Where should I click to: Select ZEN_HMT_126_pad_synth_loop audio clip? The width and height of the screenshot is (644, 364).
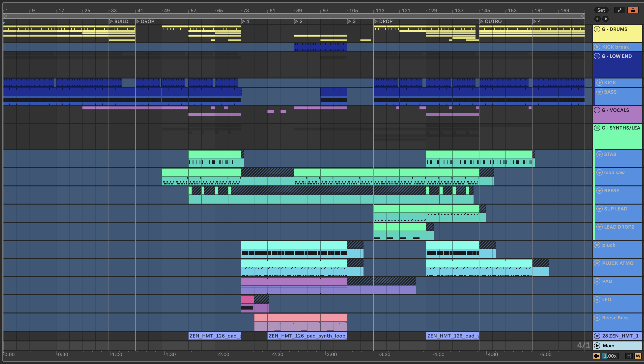point(307,336)
